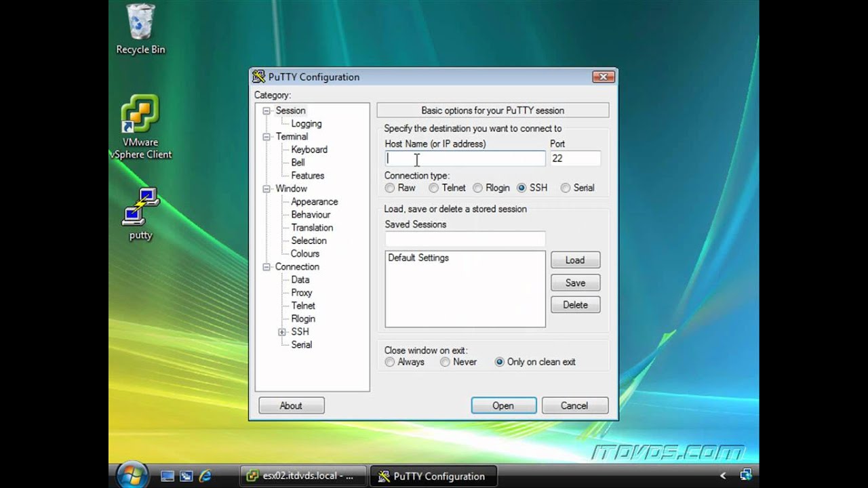Open the Windows Start orb
The height and width of the screenshot is (488, 868).
click(132, 474)
